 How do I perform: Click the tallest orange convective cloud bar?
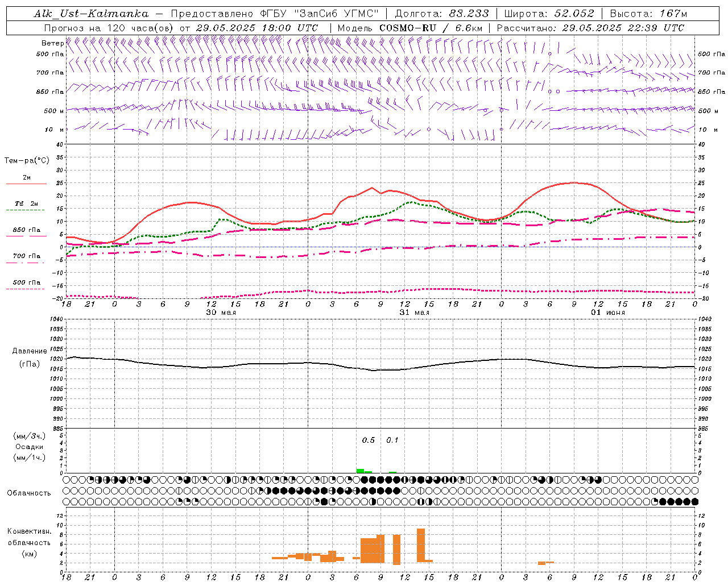tap(421, 545)
